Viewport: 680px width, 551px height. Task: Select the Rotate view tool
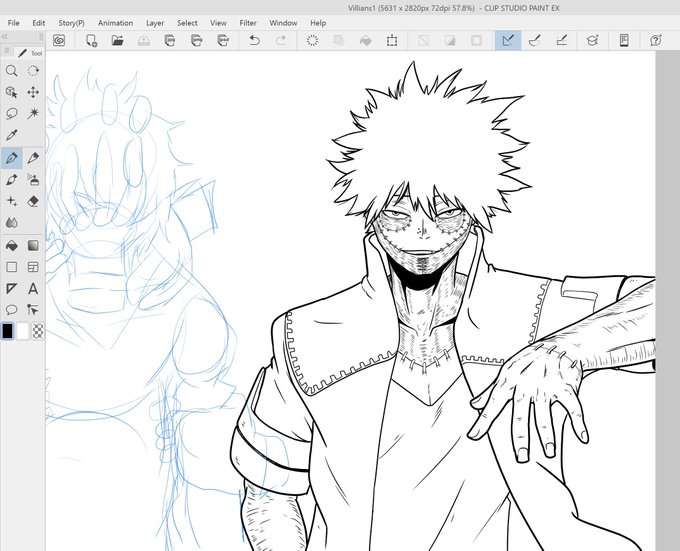click(x=33, y=71)
